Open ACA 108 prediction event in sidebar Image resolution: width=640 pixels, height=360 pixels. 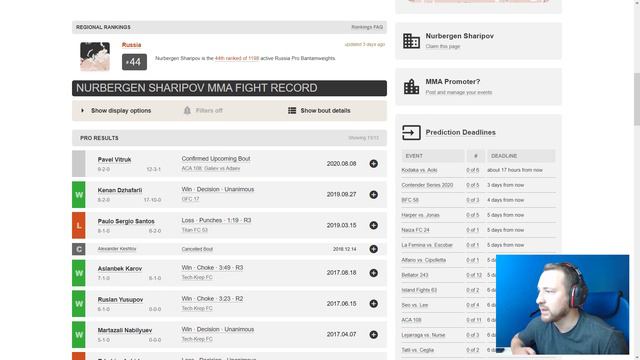point(411,320)
